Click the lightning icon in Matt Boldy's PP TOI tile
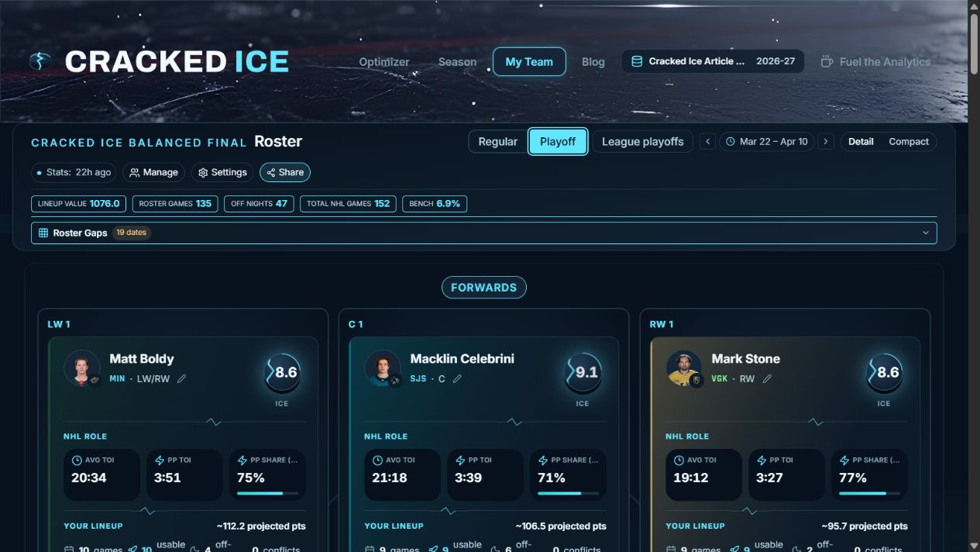The image size is (980, 552). tap(160, 461)
